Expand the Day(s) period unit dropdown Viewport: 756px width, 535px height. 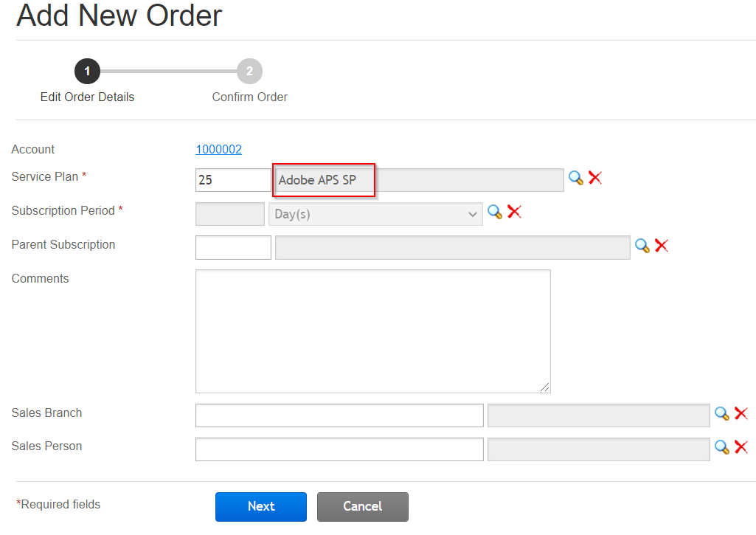[375, 214]
